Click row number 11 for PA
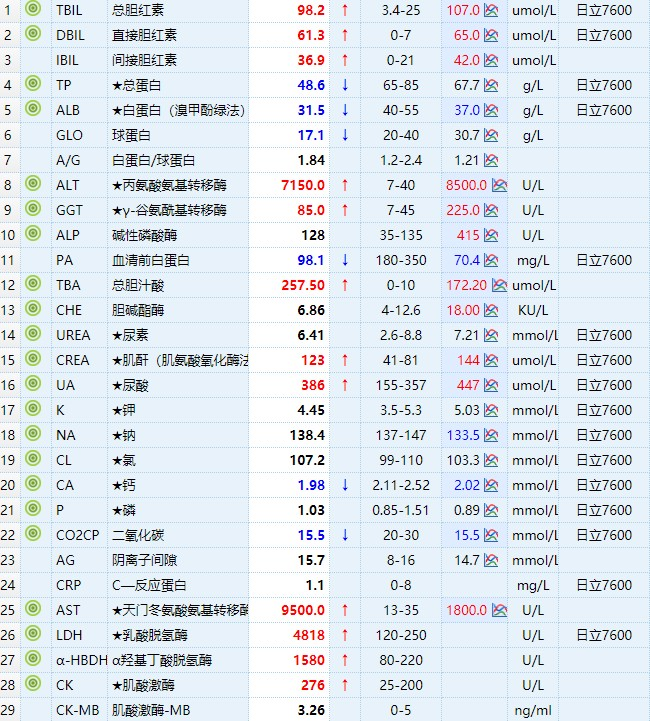The image size is (650, 721). tap(10, 260)
